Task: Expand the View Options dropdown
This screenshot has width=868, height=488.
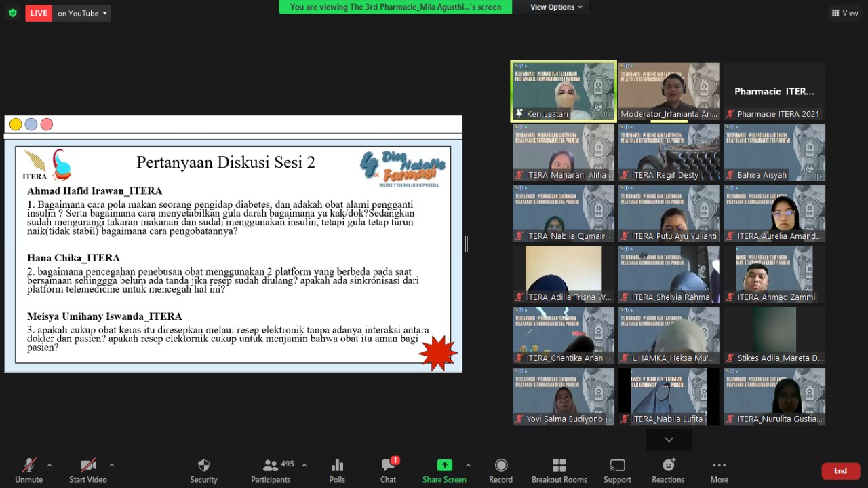Action: pyautogui.click(x=556, y=7)
